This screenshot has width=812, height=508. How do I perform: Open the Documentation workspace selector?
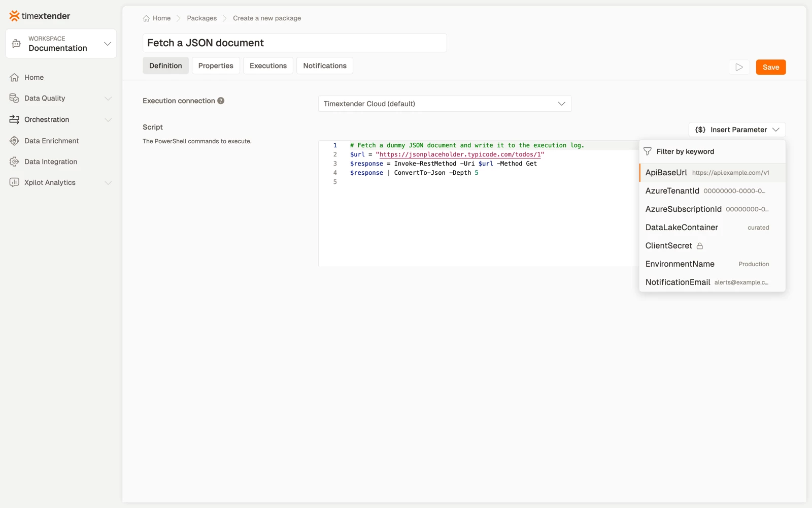pos(61,44)
